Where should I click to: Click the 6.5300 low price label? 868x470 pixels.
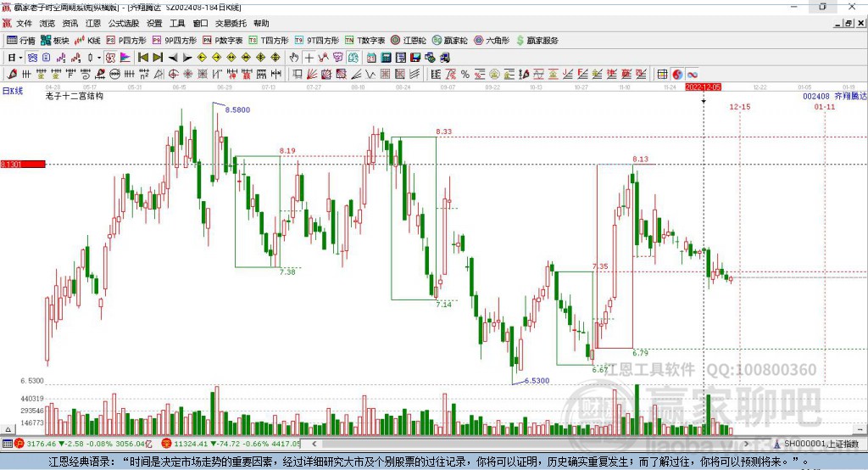click(537, 381)
